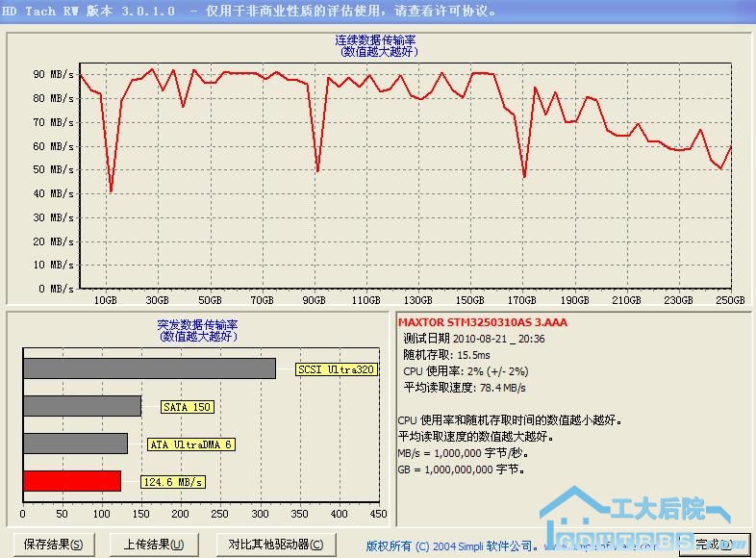Screen dimensions: 756x558
Task: Open 对比其他驱动器(C) comparison
Action: coord(276,545)
